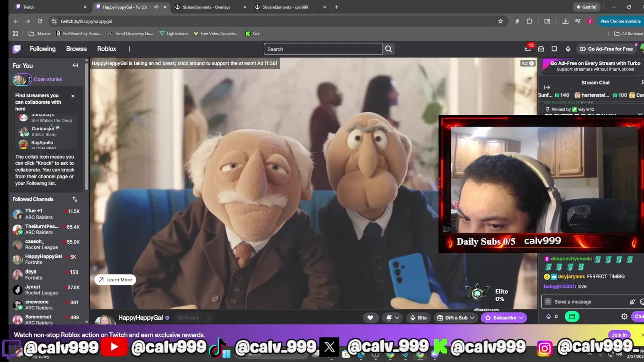The width and height of the screenshot is (644, 362).
Task: Open the iMacros bookmark folder
Action: coord(40,34)
